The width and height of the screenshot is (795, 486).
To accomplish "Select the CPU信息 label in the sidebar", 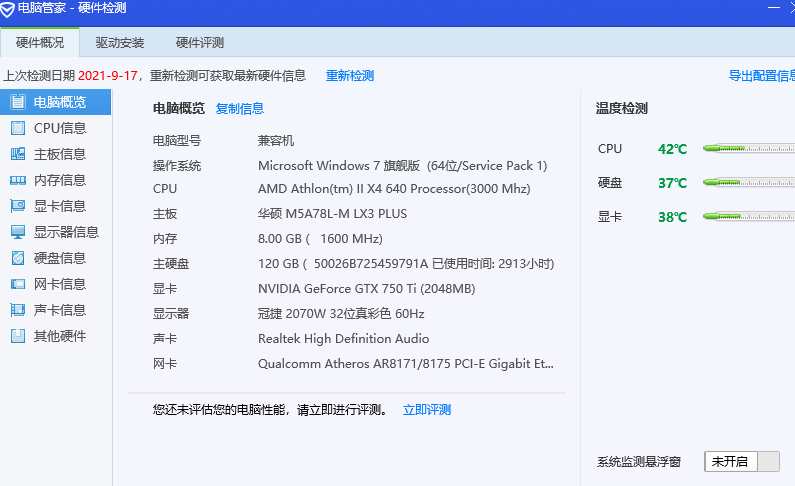I will coord(60,128).
